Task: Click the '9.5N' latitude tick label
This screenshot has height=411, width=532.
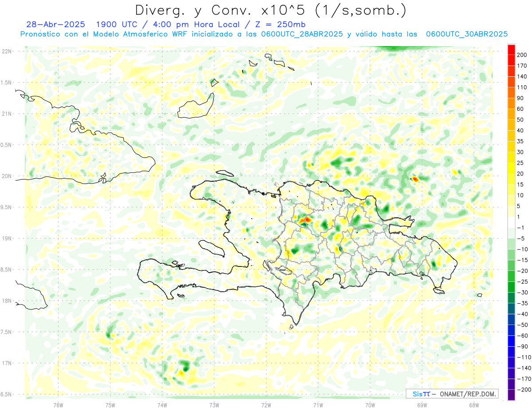Action: [x=6, y=207]
